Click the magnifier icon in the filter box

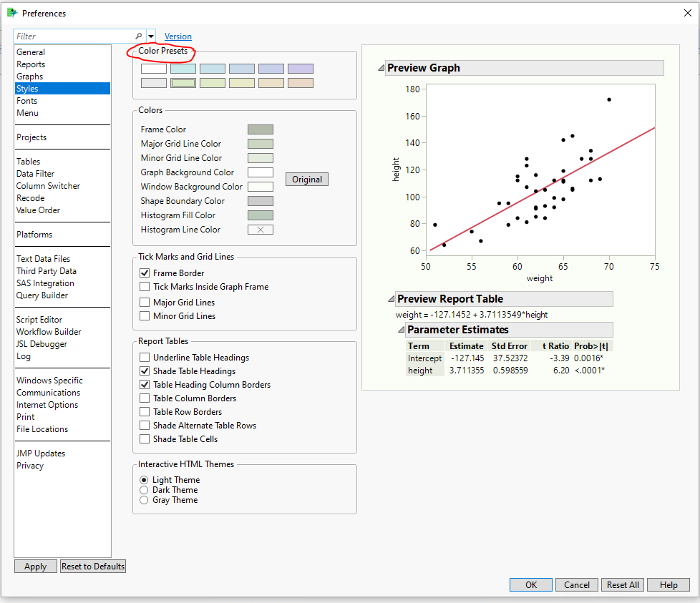(138, 36)
